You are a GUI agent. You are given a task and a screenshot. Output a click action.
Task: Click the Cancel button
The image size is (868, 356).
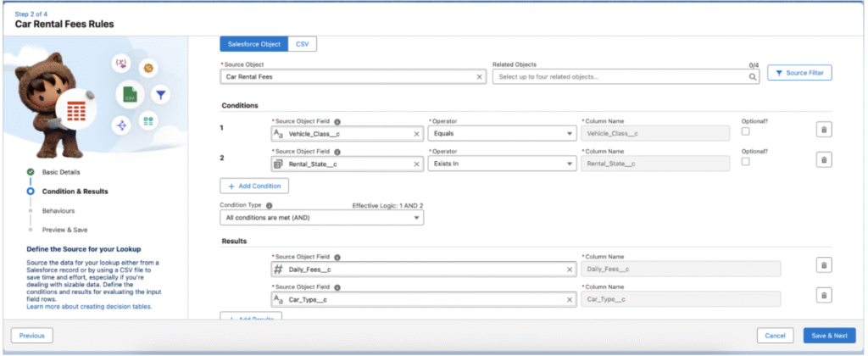[775, 336]
